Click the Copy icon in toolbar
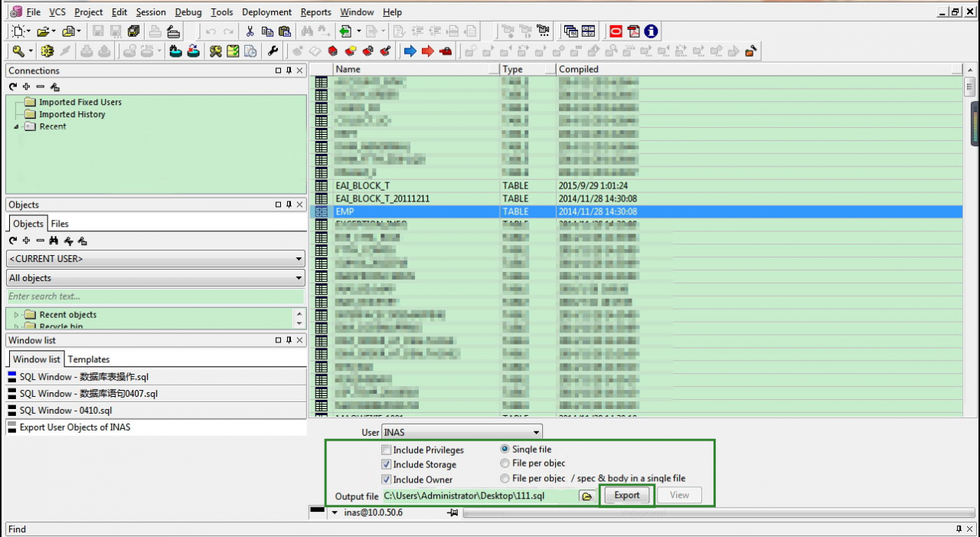The image size is (980, 537). (x=267, y=31)
